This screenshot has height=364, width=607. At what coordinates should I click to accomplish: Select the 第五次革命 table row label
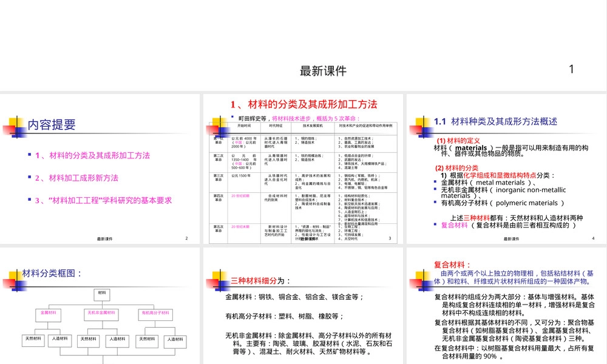tap(219, 229)
